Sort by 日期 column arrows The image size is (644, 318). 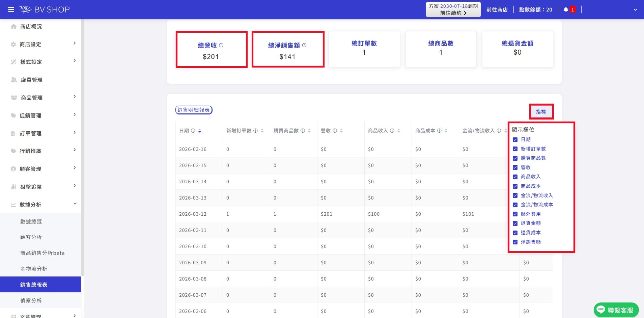[200, 131]
